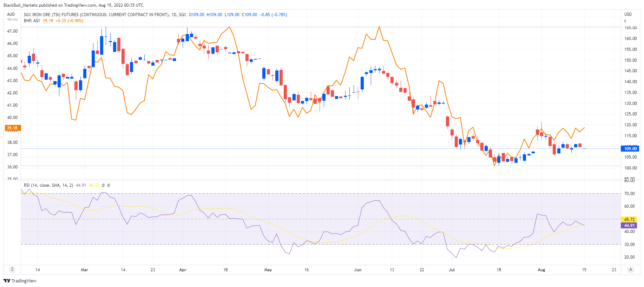Screen dimensions: 644x287
Task: Click the Jun label on time axis
Action: 357,270
